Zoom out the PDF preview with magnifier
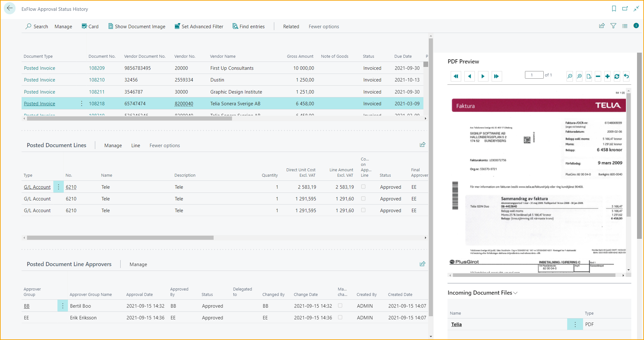 (570, 76)
